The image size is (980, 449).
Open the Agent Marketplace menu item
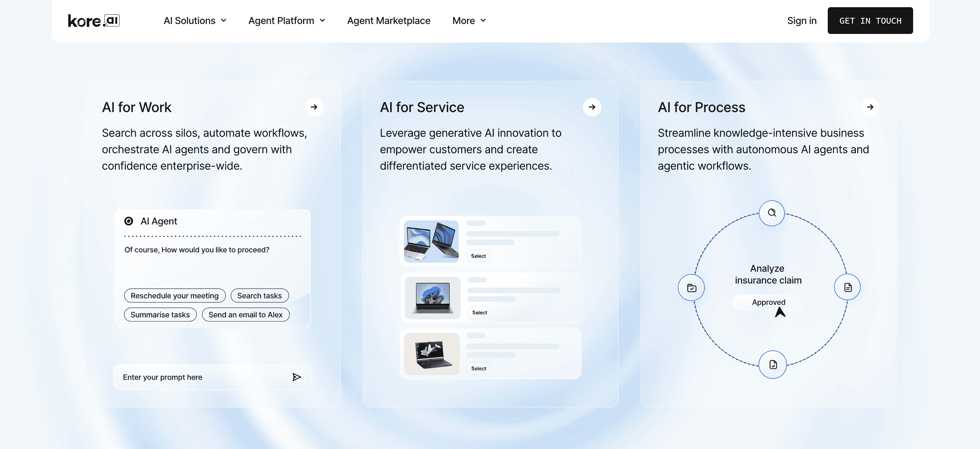tap(389, 21)
